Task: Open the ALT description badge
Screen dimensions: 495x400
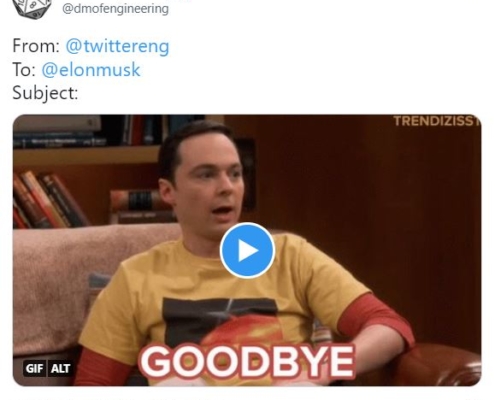Action: pyautogui.click(x=60, y=368)
